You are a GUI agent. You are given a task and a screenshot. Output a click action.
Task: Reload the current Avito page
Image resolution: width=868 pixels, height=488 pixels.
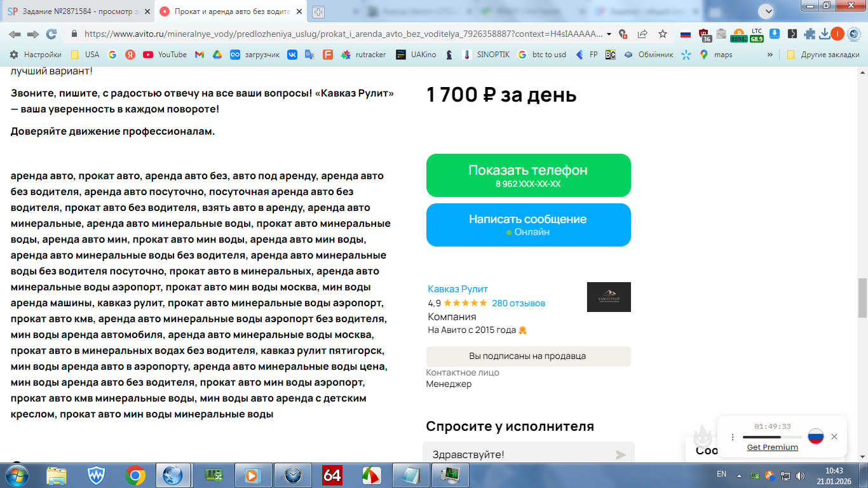click(51, 34)
